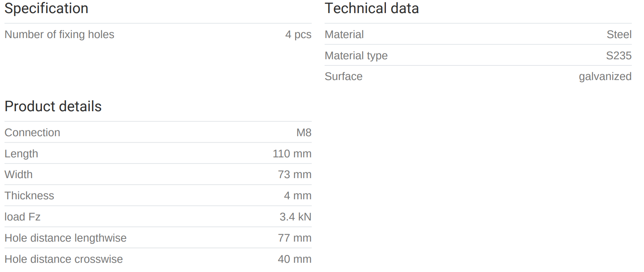The image size is (644, 272).
Task: Select the M8 connection value
Action: (304, 133)
